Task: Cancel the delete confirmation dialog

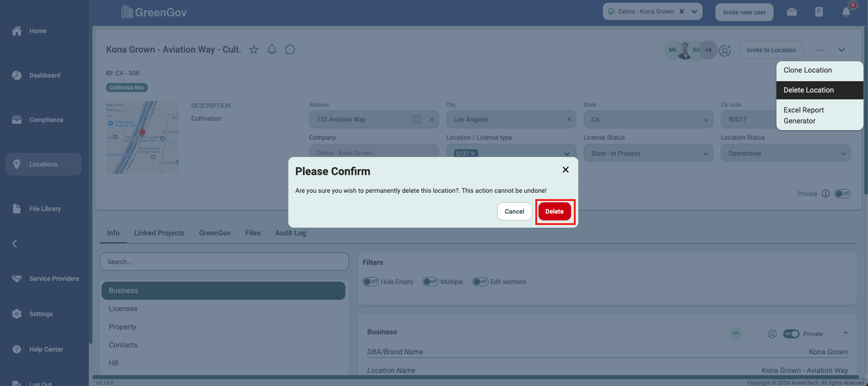Action: [x=514, y=211]
